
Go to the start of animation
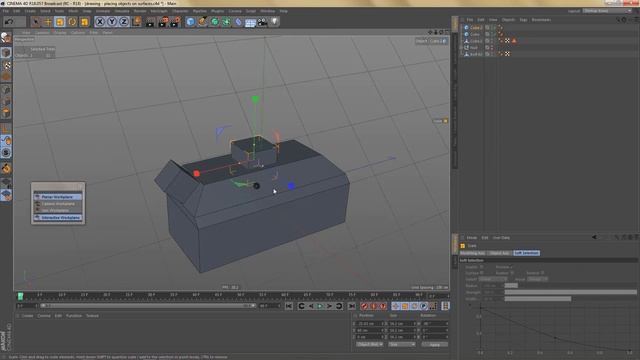[x=289, y=306]
